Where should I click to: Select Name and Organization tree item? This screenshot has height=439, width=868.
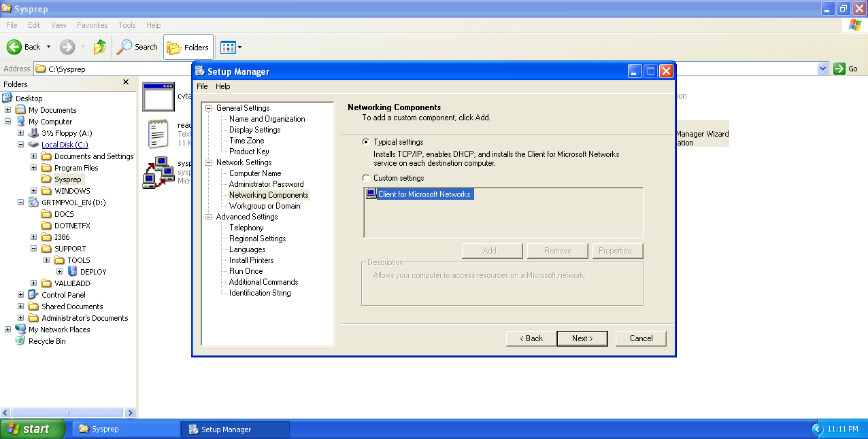pyautogui.click(x=267, y=119)
